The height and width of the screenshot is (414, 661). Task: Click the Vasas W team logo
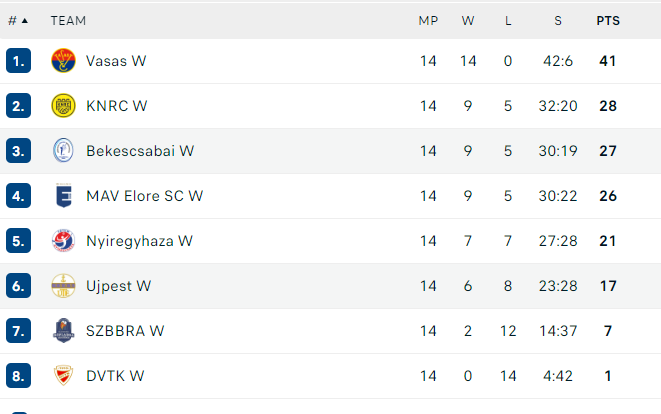click(x=63, y=61)
